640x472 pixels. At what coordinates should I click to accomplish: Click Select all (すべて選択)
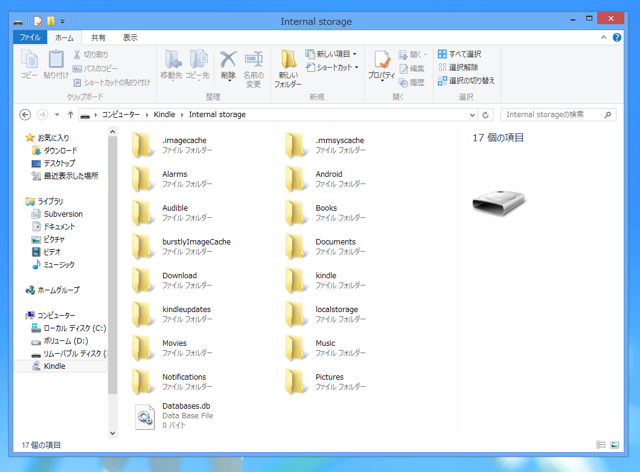pos(460,54)
